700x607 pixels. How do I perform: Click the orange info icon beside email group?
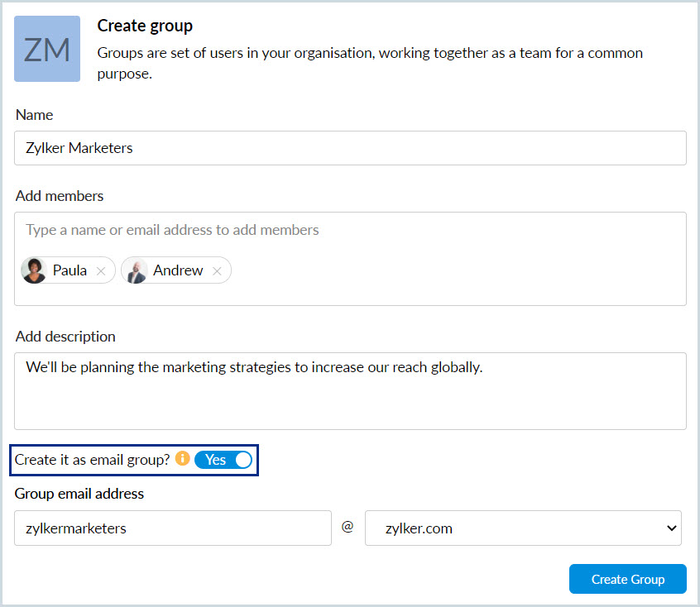[x=183, y=458]
